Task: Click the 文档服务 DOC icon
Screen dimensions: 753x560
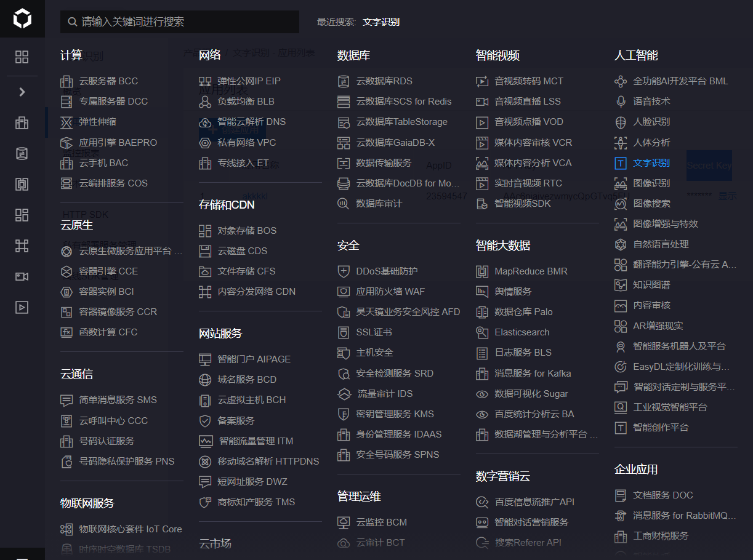Action: tap(621, 495)
